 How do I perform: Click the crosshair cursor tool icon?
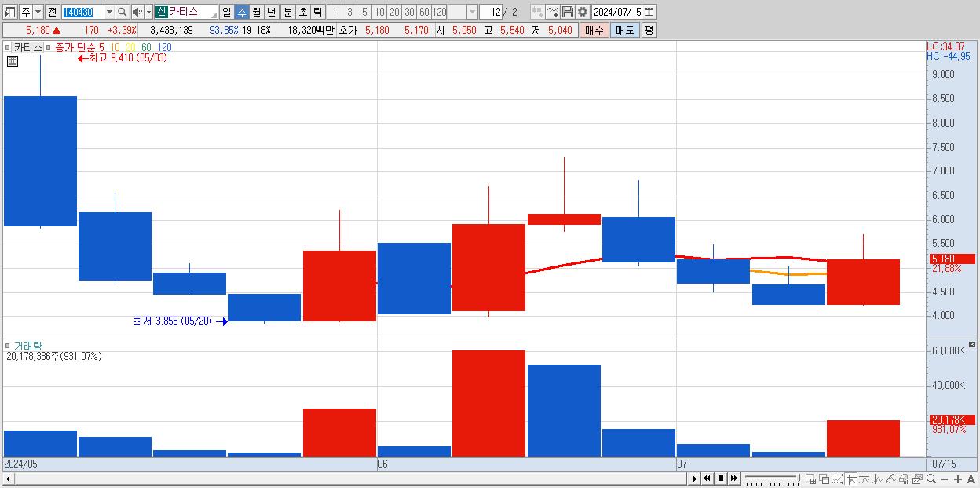(x=851, y=479)
